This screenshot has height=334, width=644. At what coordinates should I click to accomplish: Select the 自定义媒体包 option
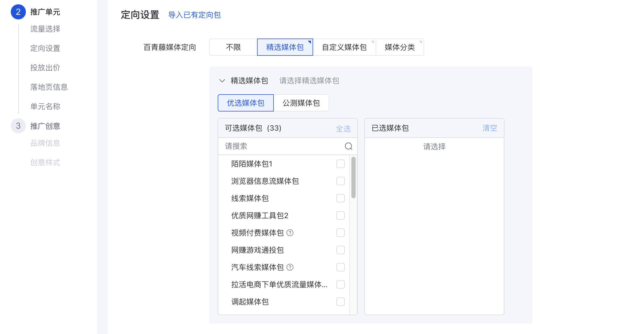coord(344,47)
